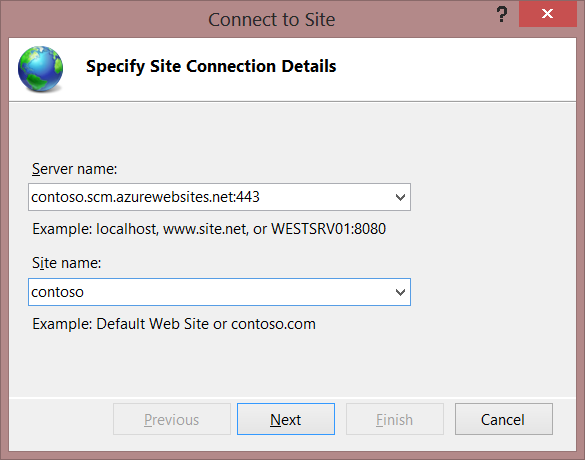The height and width of the screenshot is (460, 585).
Task: Click the greyed-out Finish button
Action: tap(395, 419)
